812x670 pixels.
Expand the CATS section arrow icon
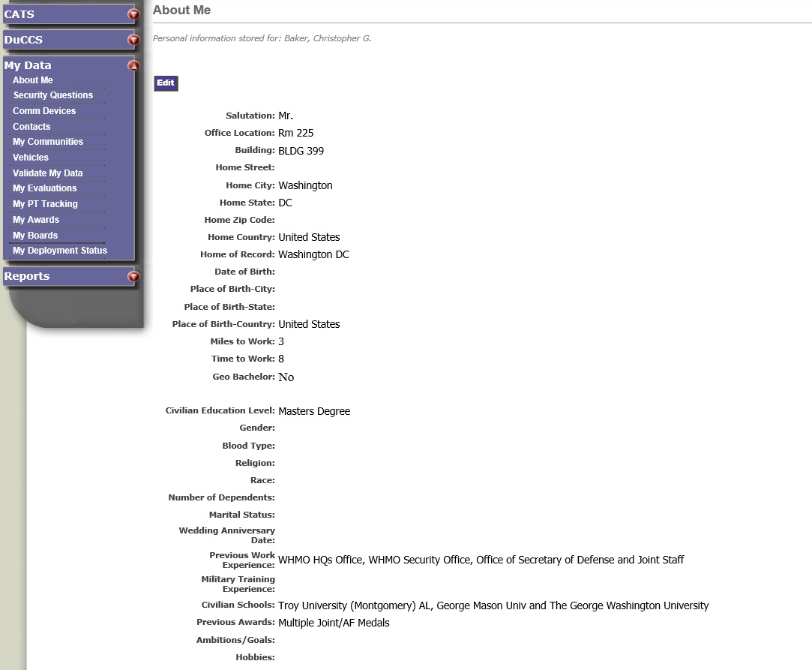coord(133,14)
